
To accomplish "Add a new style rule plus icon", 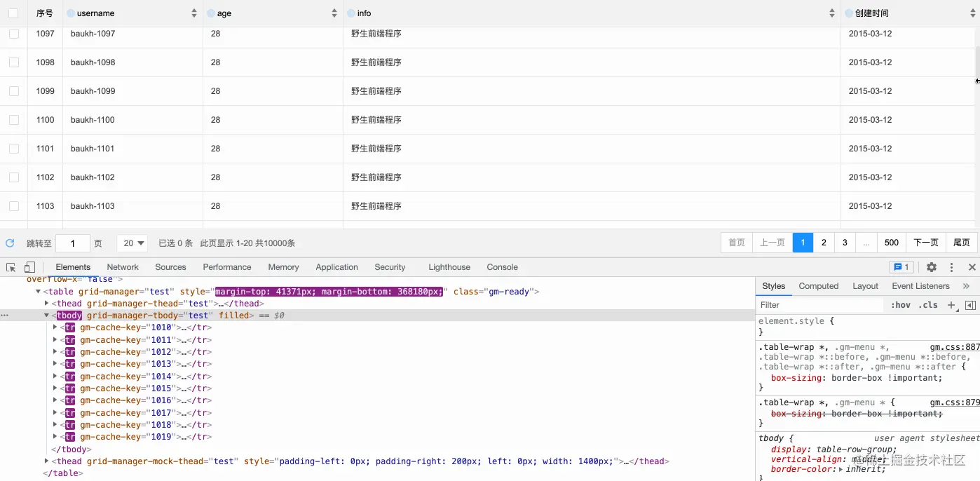I will click(951, 305).
